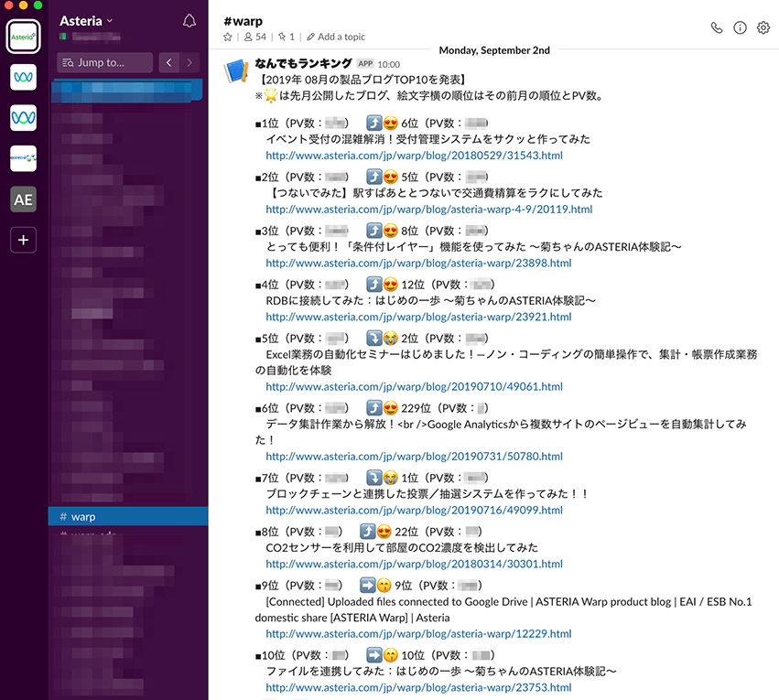This screenshot has height=700, width=779.
Task: Open blog link asteria-warp-4-9/20119.html
Action: tap(429, 210)
